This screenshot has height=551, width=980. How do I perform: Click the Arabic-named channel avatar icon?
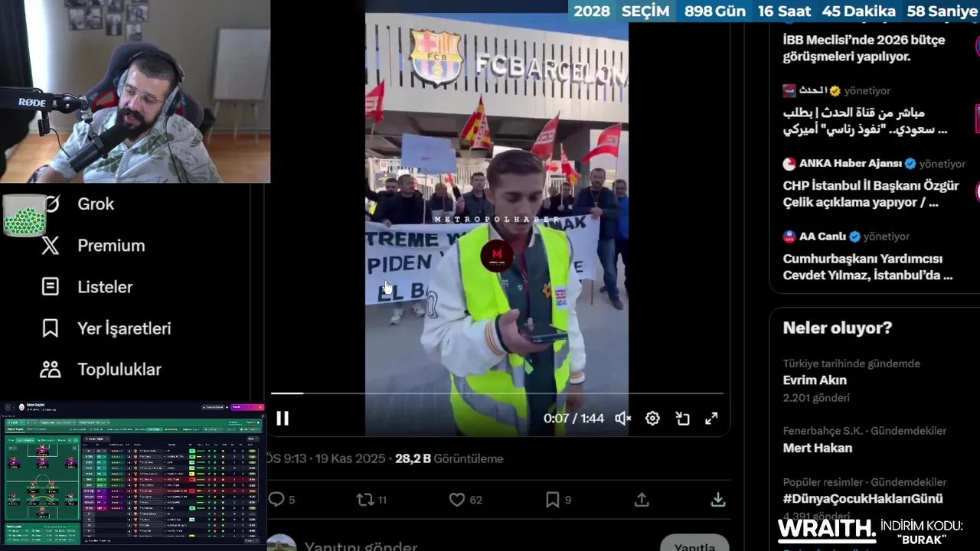tap(789, 91)
